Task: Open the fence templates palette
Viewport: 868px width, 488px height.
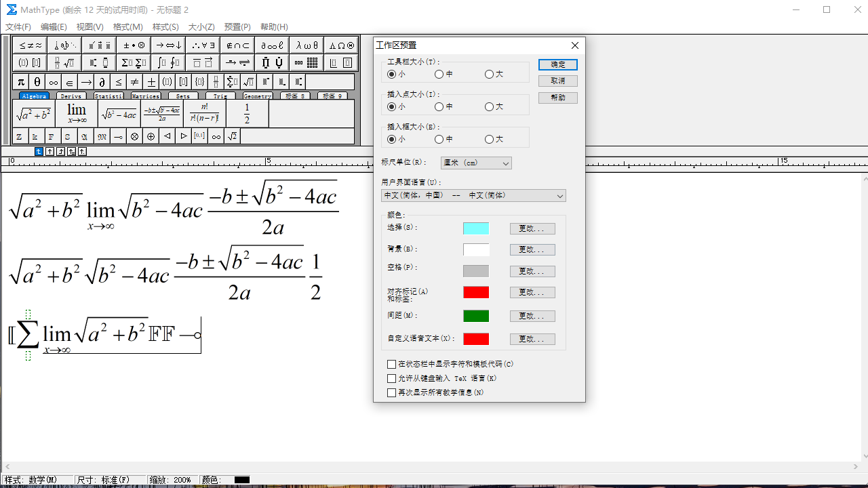Action: coord(31,63)
